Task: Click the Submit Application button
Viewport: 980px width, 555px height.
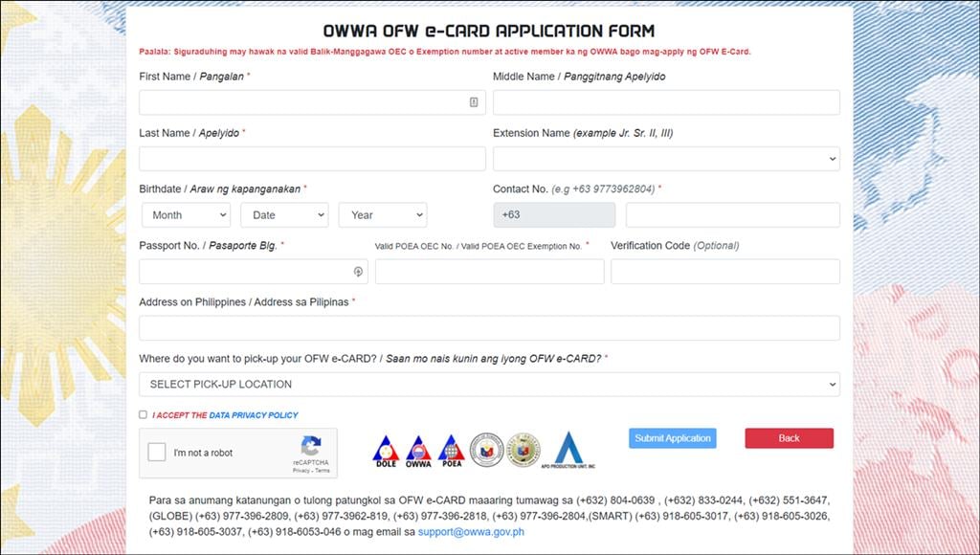Action: click(673, 438)
